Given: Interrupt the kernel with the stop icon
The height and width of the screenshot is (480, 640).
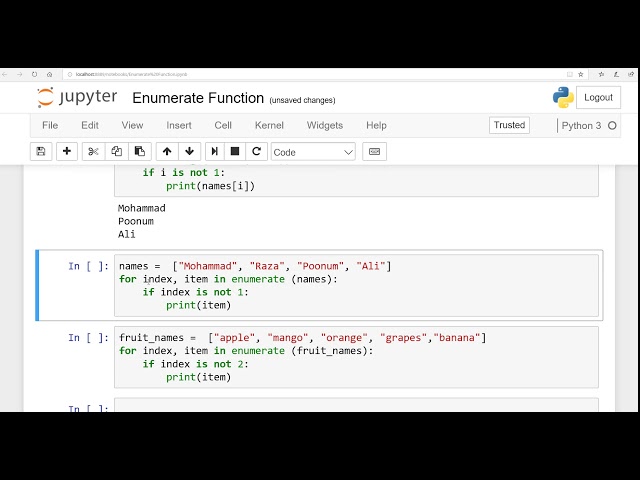Looking at the screenshot, I should (235, 151).
